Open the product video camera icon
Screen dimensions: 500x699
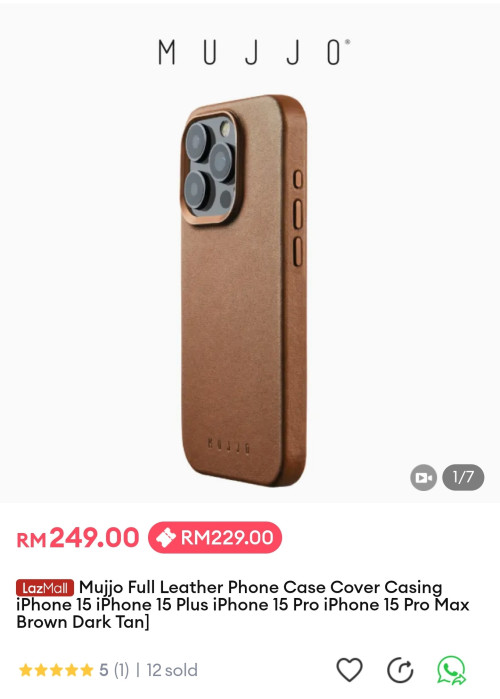(423, 477)
